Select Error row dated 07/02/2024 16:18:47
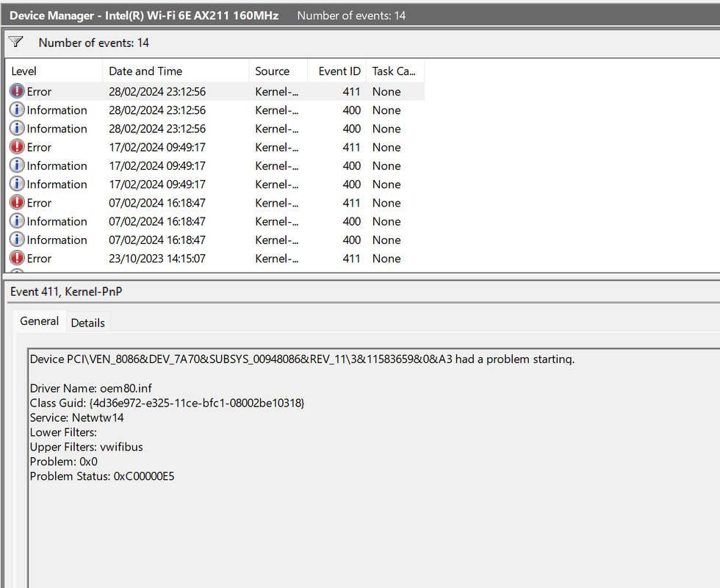This screenshot has height=588, width=720. [x=216, y=203]
